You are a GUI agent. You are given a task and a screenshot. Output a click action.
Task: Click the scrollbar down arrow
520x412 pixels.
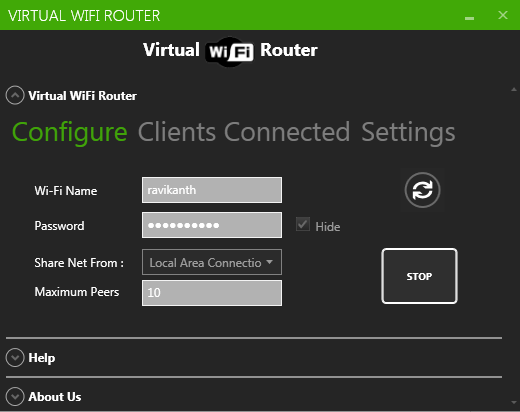[514, 403]
